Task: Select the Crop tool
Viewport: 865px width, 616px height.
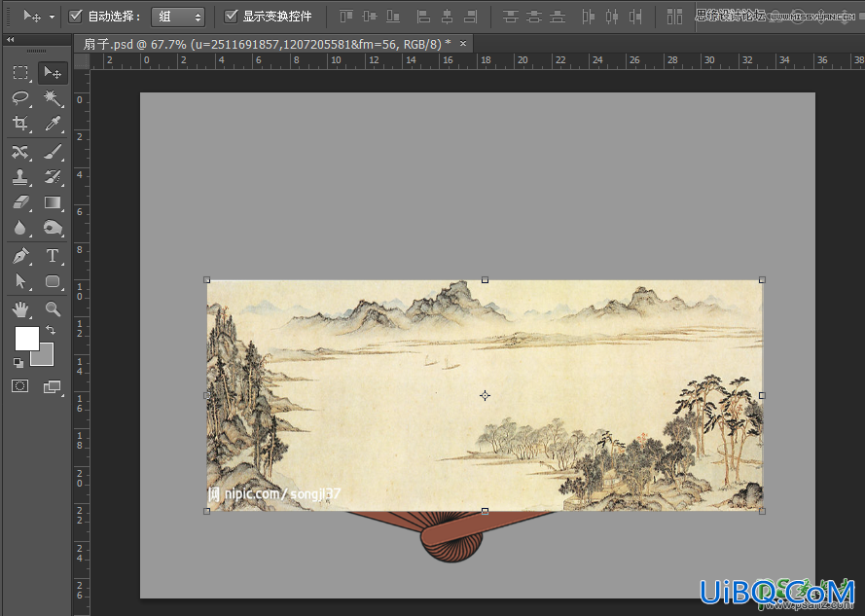Action: coord(20,123)
